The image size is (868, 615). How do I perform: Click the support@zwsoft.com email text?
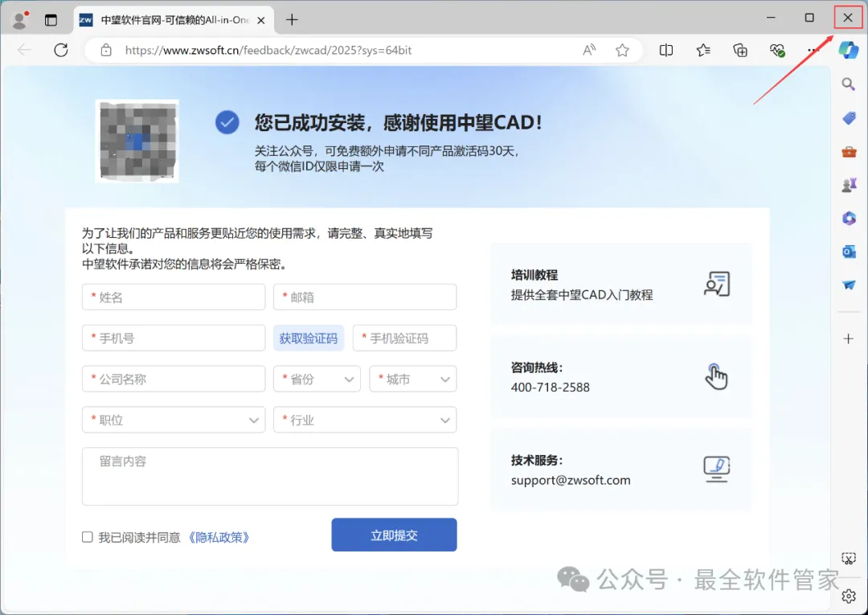[571, 481]
